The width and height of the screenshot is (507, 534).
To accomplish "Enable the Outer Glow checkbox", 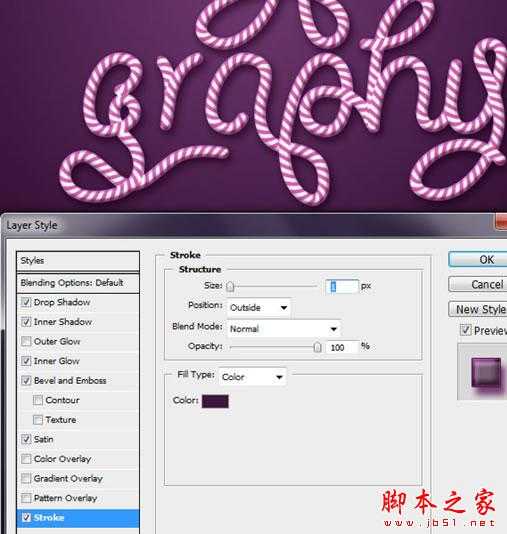I will 26,341.
